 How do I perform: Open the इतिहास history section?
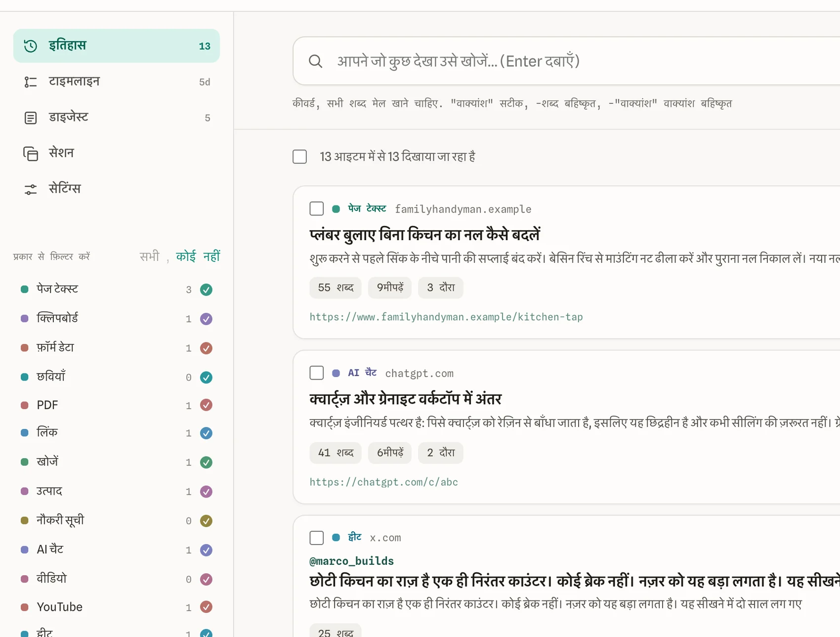click(x=117, y=45)
